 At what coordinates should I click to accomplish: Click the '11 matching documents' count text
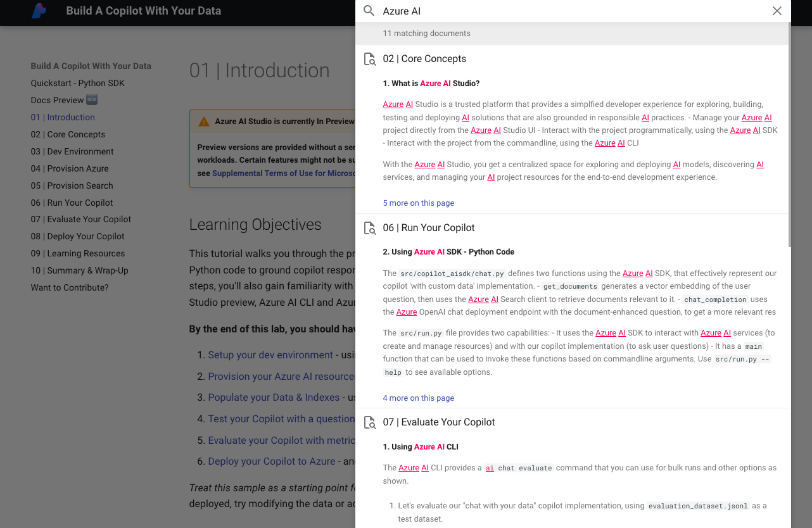tap(427, 34)
